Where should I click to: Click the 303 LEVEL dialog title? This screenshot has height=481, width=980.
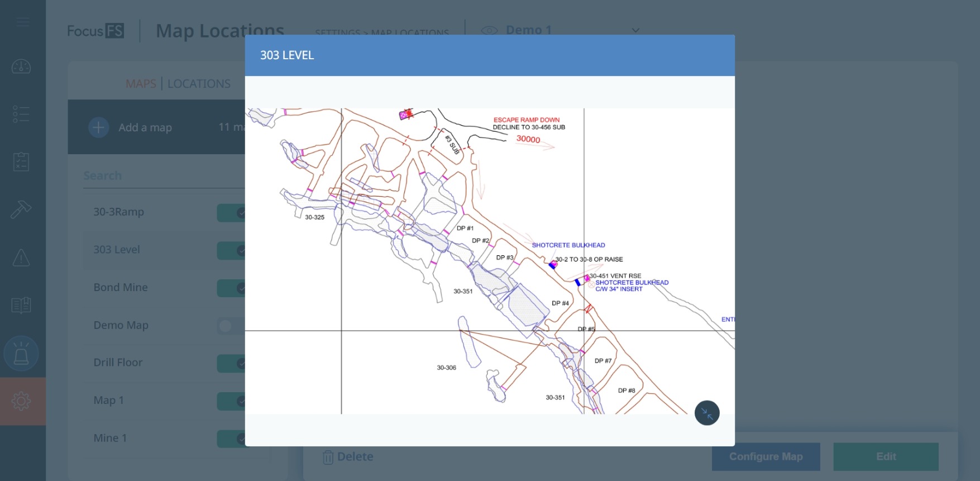coord(287,55)
